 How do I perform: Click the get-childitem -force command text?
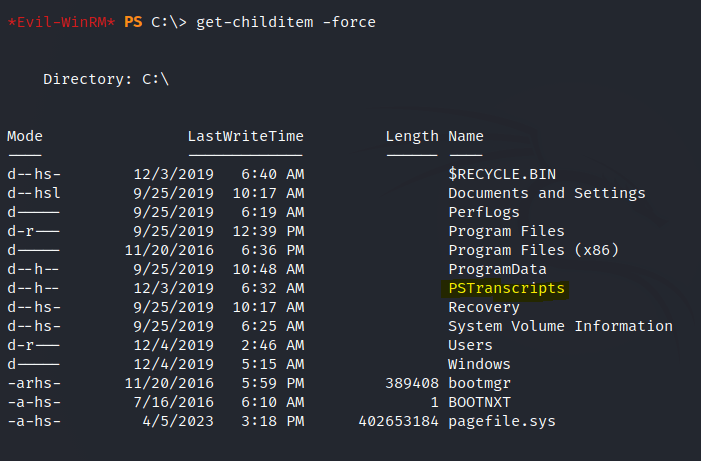286,22
